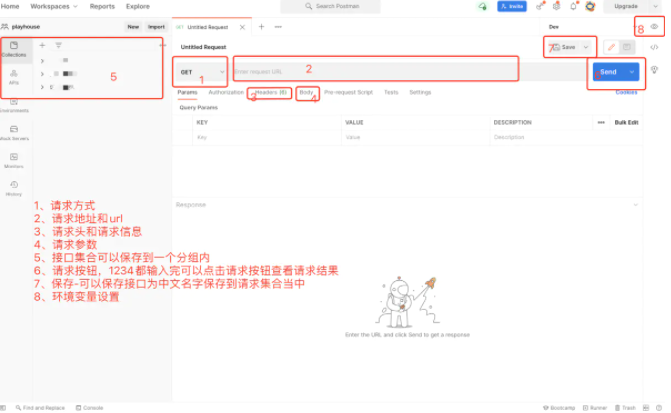Click the notifications bell icon

coord(573,6)
